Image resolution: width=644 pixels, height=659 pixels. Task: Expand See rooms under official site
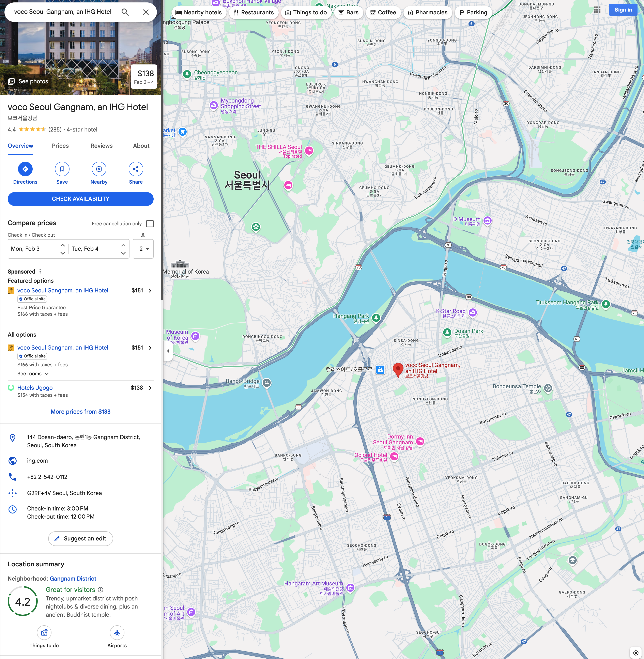coord(33,374)
